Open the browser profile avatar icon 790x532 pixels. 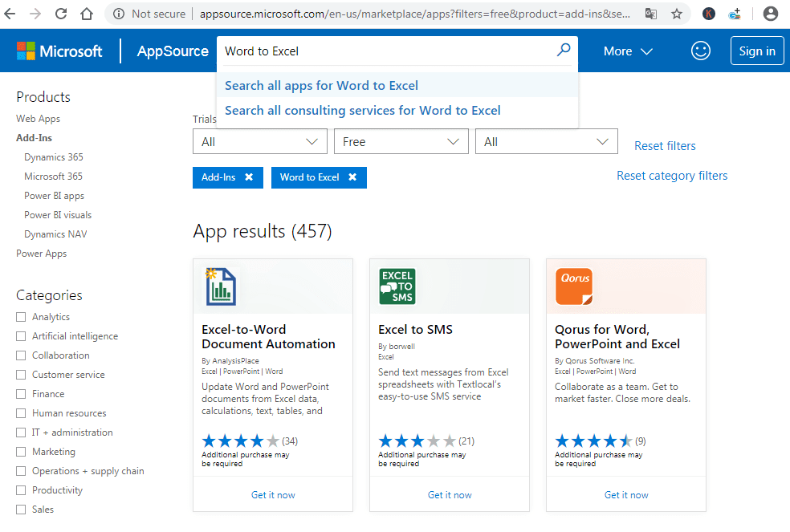point(771,14)
